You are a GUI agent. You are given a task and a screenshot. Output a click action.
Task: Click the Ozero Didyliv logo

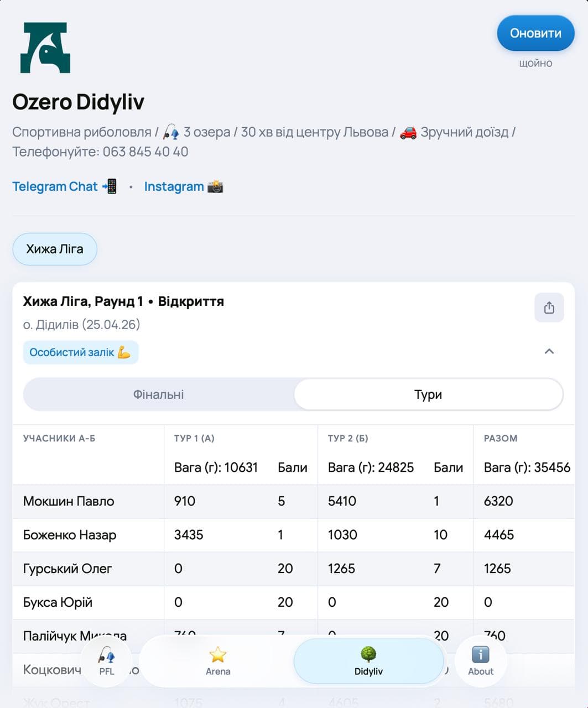(x=45, y=48)
